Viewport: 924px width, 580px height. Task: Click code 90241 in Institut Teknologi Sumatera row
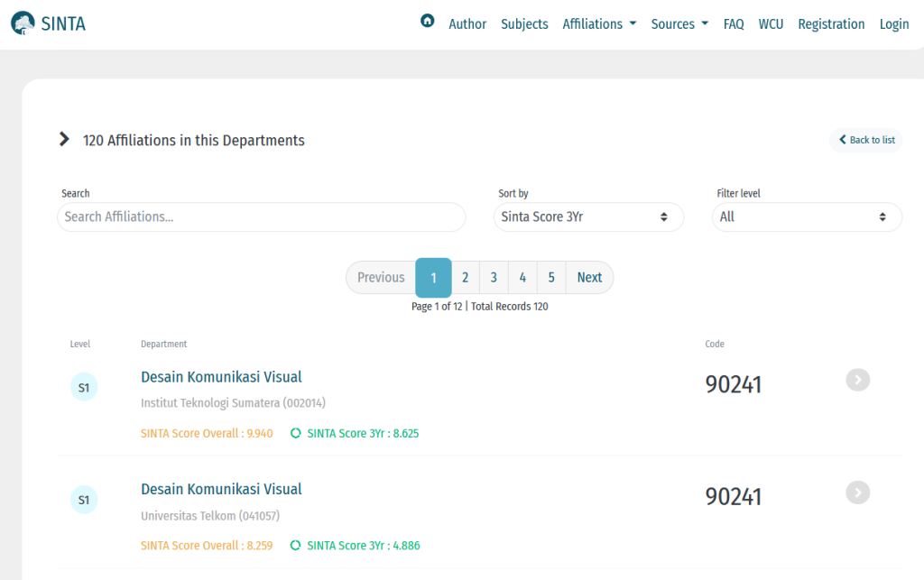pos(733,384)
